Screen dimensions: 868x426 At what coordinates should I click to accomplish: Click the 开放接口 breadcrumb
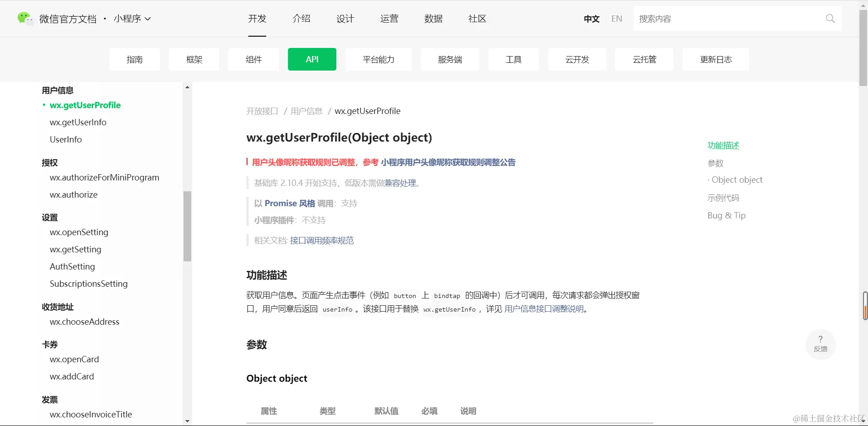[x=262, y=111]
